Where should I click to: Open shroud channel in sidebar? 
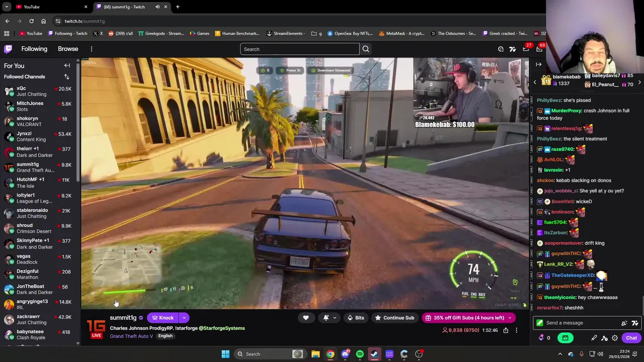click(x=39, y=228)
